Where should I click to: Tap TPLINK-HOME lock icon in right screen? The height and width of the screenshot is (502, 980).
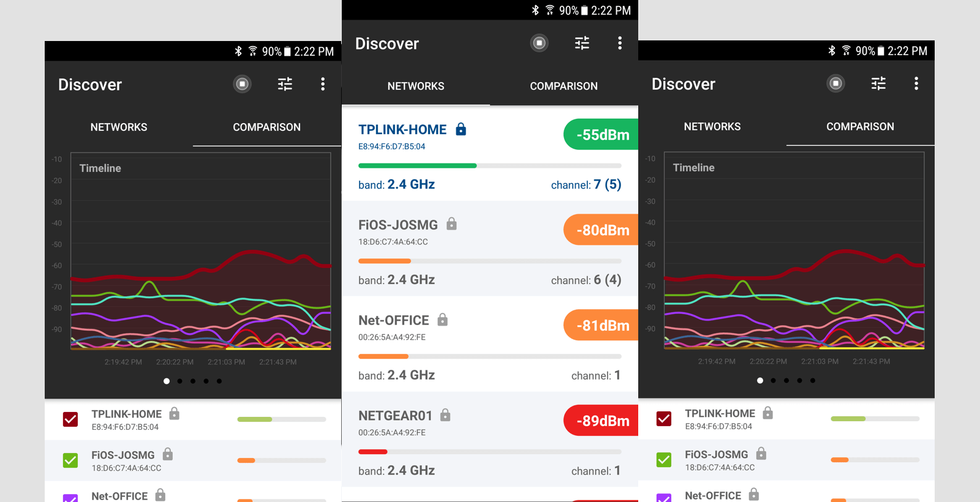pyautogui.click(x=768, y=413)
